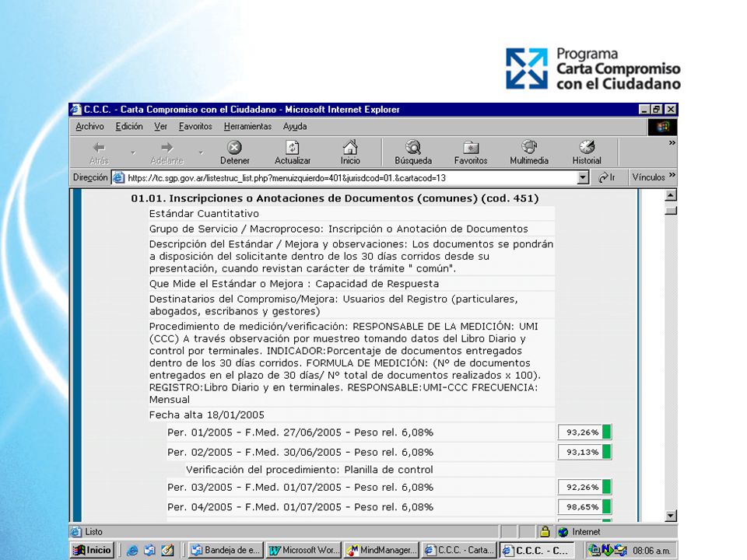This screenshot has width=747, height=560.
Task: Click the Atrás back arrow icon
Action: point(99,147)
